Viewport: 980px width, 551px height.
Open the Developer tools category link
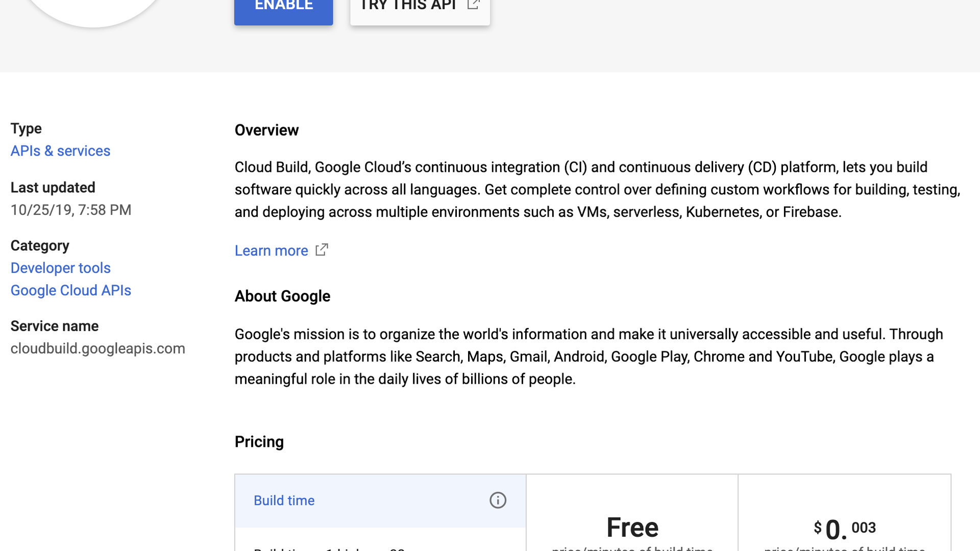point(60,268)
